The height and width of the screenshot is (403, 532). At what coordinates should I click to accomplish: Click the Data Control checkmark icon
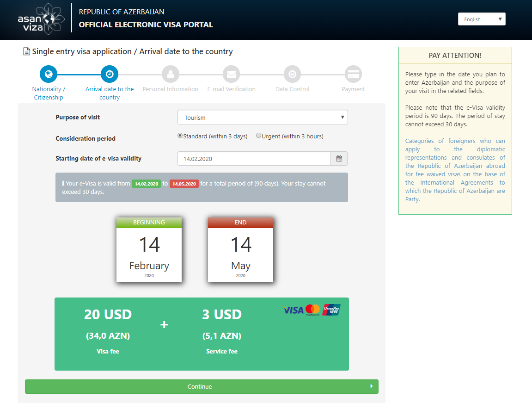(293, 74)
